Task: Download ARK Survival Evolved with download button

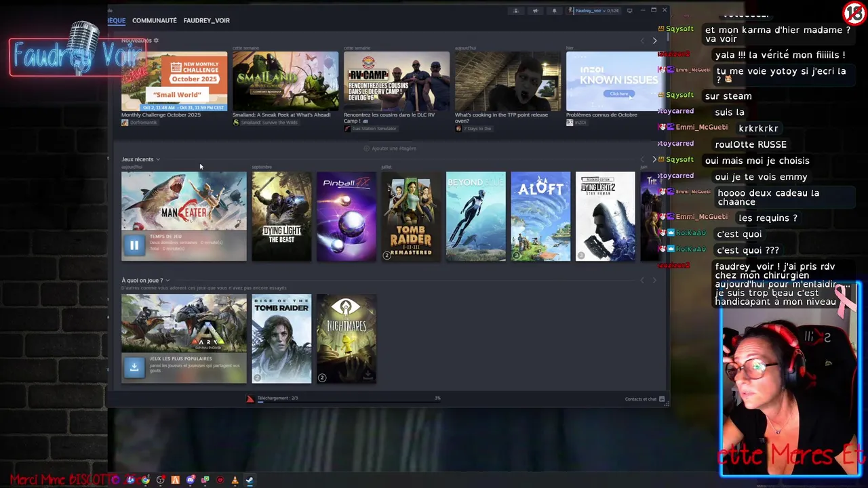Action: tap(134, 367)
